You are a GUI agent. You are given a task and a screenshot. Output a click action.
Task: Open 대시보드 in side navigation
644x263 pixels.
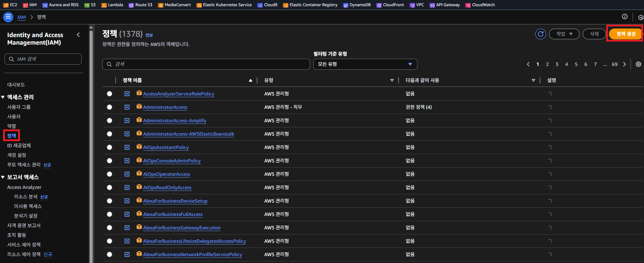click(x=16, y=84)
